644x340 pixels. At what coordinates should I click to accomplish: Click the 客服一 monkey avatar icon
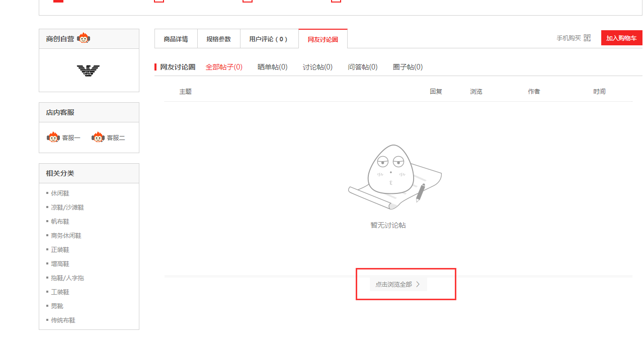coord(53,138)
